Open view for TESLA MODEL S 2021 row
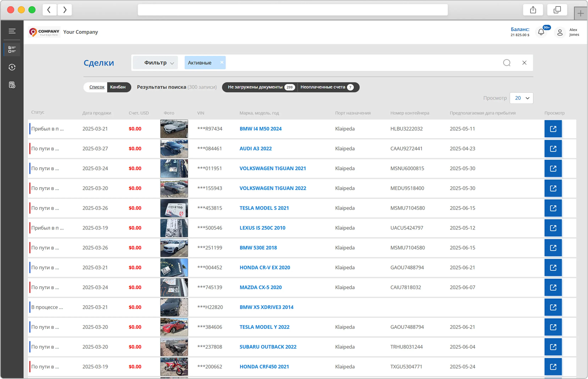This screenshot has width=588, height=379. click(x=553, y=208)
